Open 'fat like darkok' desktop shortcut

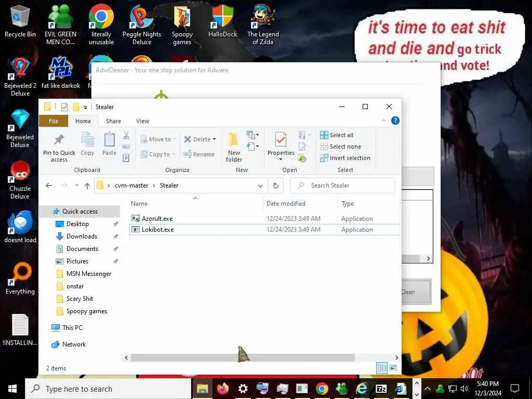coord(61,73)
